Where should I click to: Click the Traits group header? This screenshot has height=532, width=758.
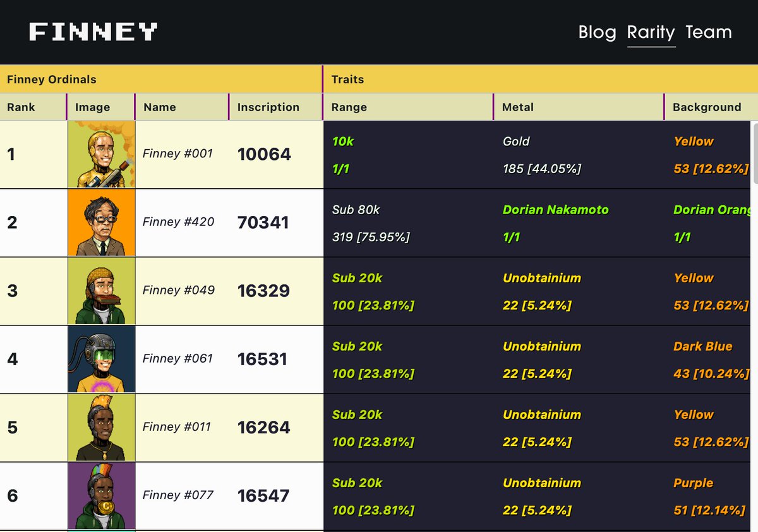point(541,79)
